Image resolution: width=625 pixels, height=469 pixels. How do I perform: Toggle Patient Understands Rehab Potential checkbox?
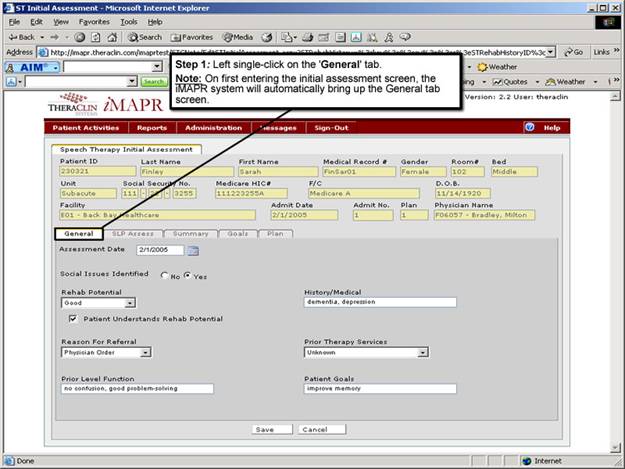73,318
